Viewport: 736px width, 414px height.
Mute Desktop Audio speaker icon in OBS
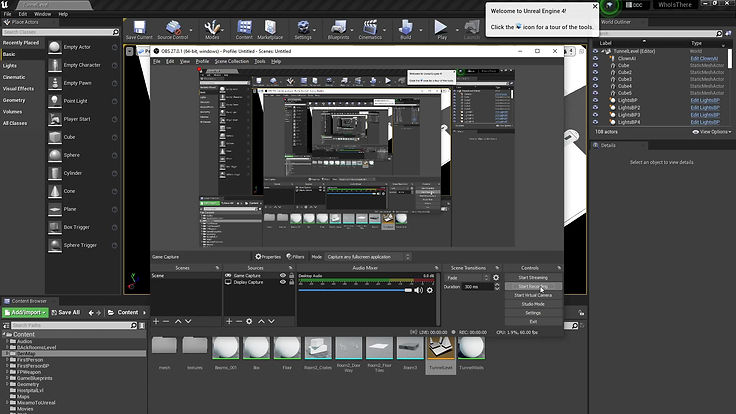(x=419, y=290)
